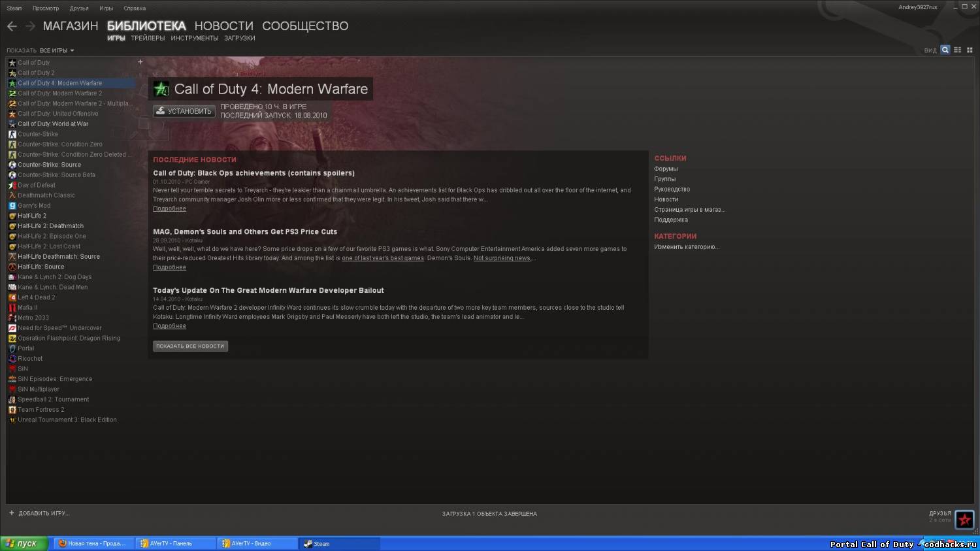Click the Загрузка 1 объекта завершена status
980x551 pixels.
[489, 514]
